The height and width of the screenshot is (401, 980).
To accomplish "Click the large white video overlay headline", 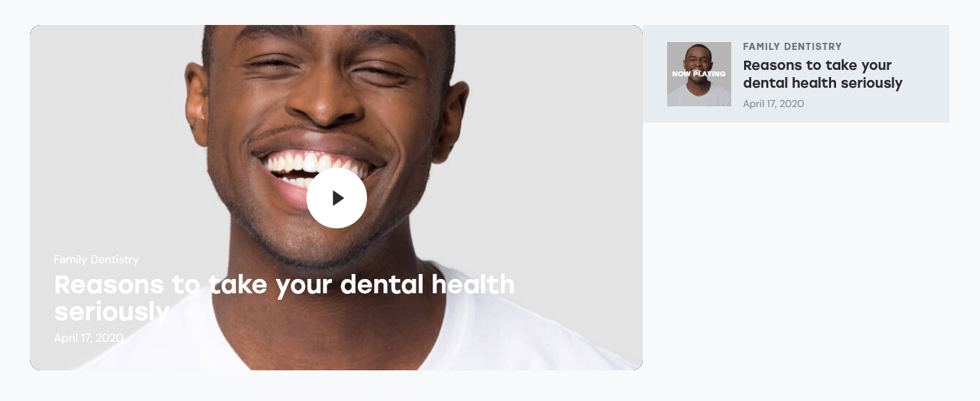I will point(284,298).
